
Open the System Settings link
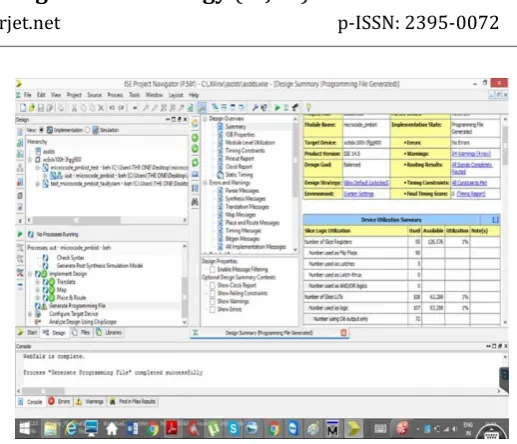pyautogui.click(x=359, y=194)
